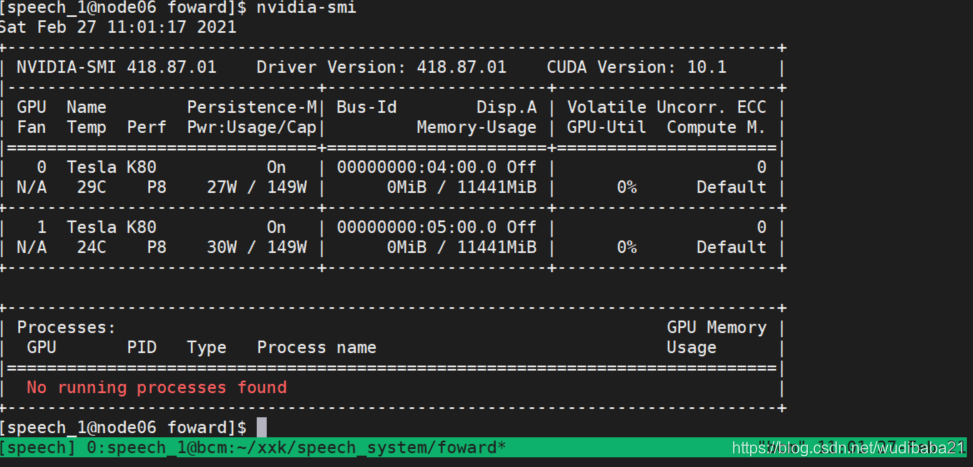
Task: Select Tesla K80 name in GPU 0 row
Action: coord(112,167)
